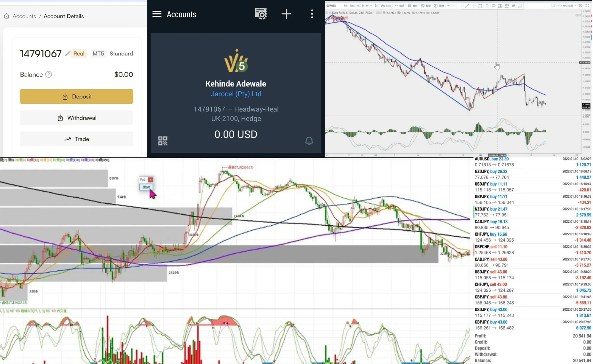The height and width of the screenshot is (364, 593).
Task: Select the speech bubble callout tool
Action: [x=493, y=6]
